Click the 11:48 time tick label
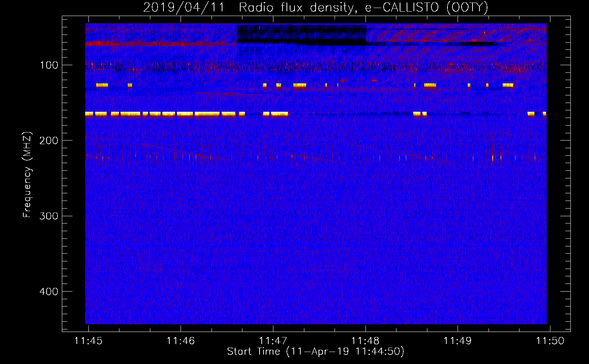Viewport: 589px width, 364px height. click(x=365, y=341)
